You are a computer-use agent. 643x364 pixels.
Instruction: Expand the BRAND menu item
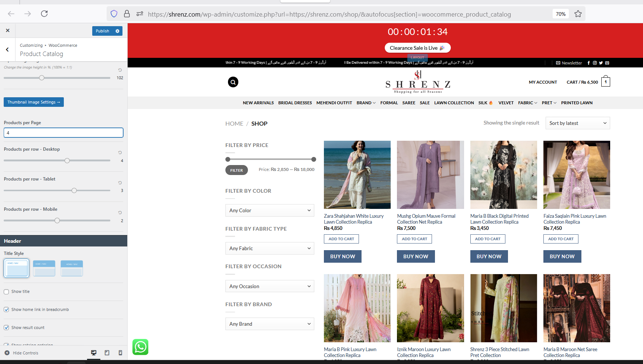[x=366, y=103]
